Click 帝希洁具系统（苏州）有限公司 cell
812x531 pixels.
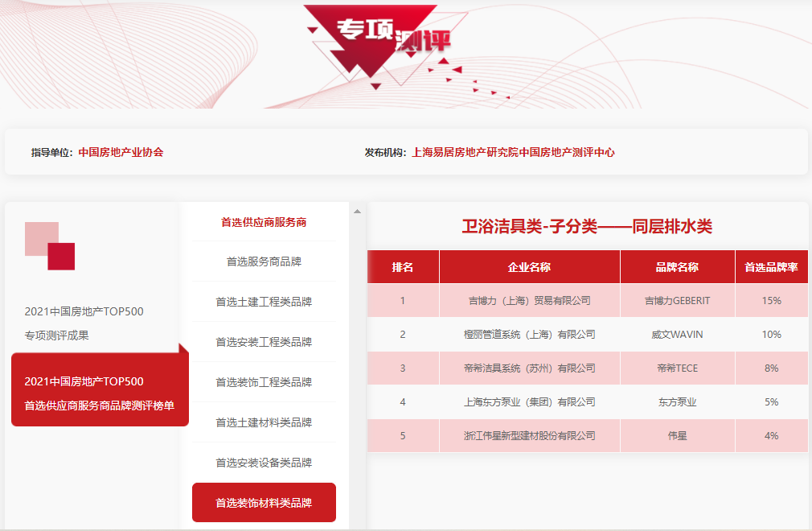(x=529, y=368)
